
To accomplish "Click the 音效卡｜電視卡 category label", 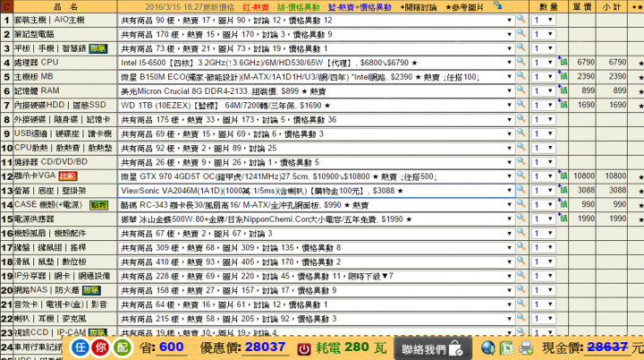I will 61,304.
